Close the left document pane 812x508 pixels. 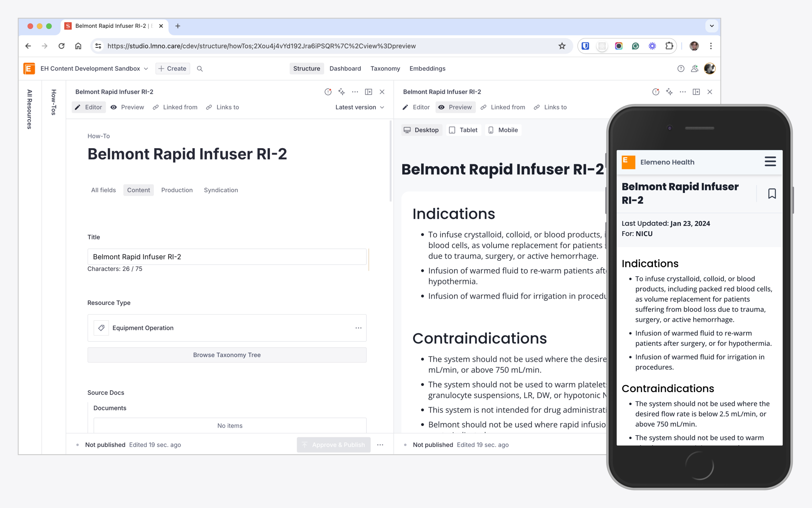pyautogui.click(x=382, y=92)
